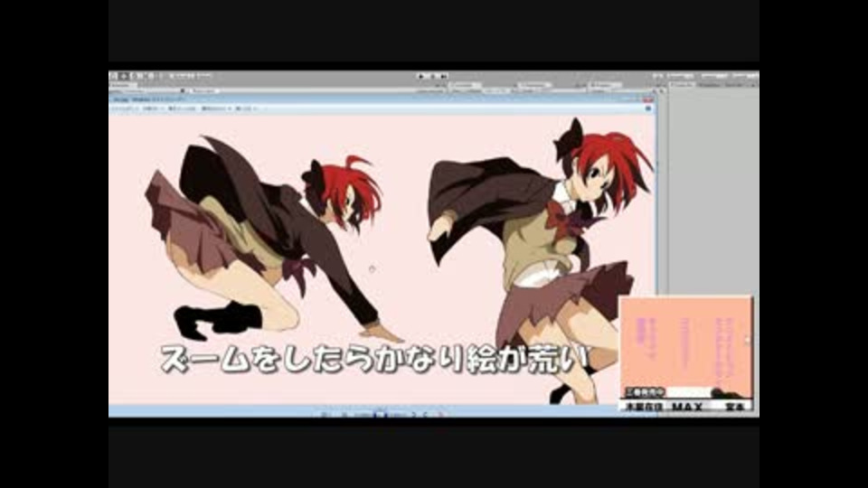The height and width of the screenshot is (488, 868).
Task: Toggle the Unity pivot mode button
Action: click(181, 76)
